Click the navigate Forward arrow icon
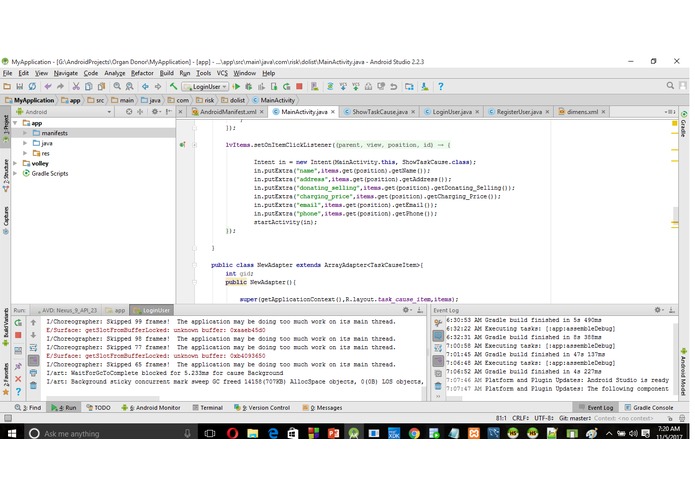This screenshot has width=695, height=494. (158, 86)
